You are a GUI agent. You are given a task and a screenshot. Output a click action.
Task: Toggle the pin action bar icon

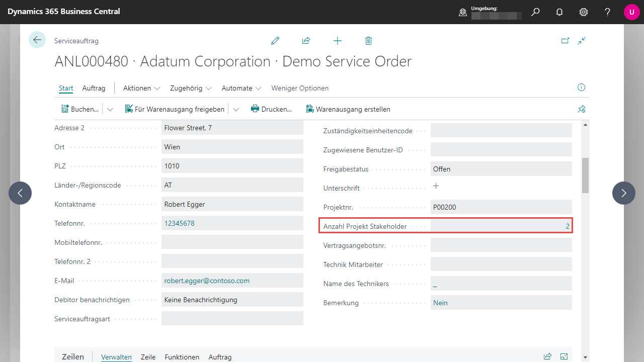tap(582, 109)
